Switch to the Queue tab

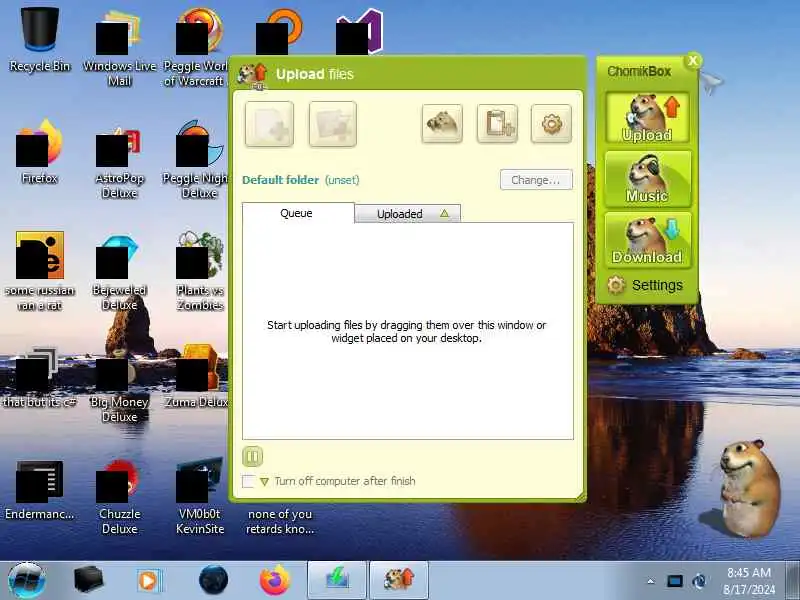click(x=297, y=213)
